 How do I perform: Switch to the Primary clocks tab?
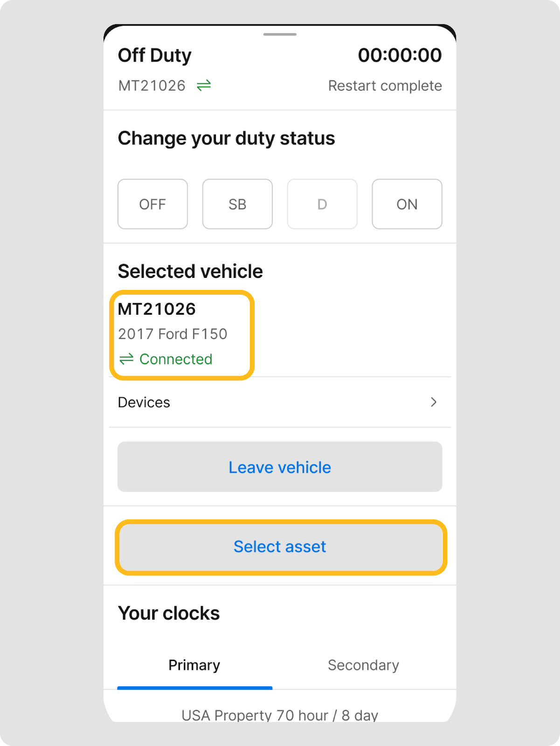point(194,665)
